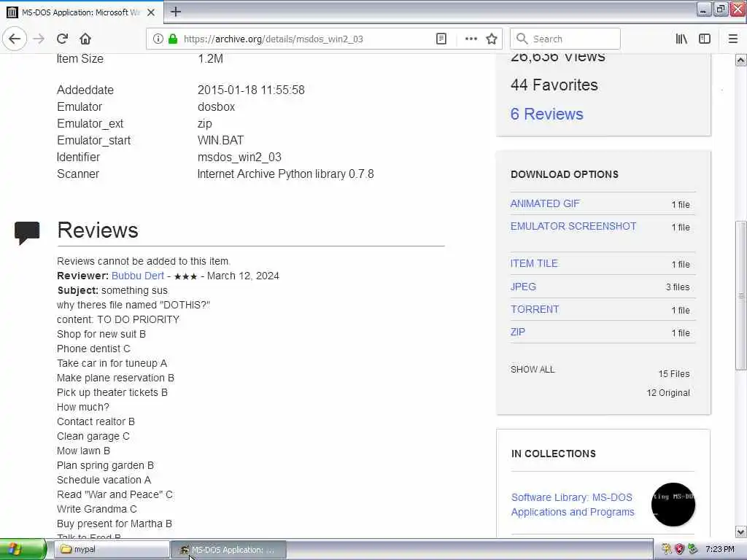
Task: Toggle reader view in address bar
Action: click(x=441, y=39)
